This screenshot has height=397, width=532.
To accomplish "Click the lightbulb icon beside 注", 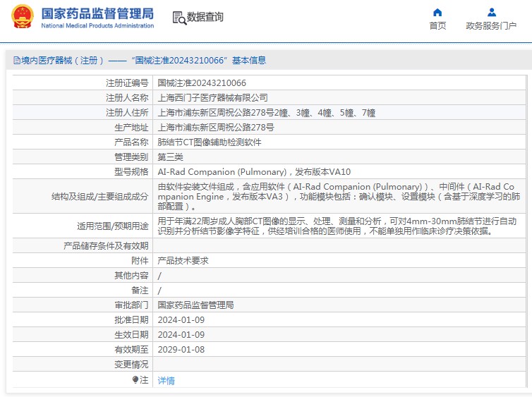I will tap(135, 380).
